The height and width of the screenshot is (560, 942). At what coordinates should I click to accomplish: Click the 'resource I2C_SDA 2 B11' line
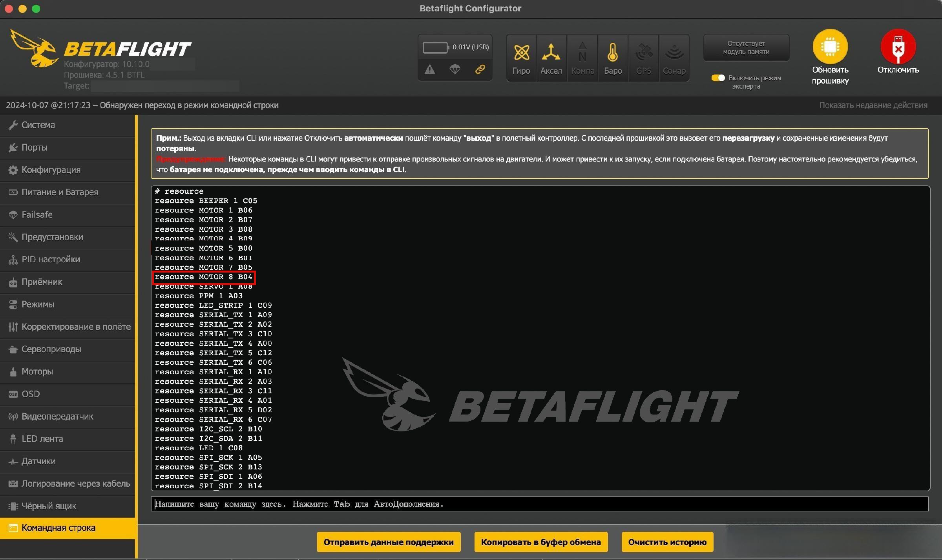pos(208,438)
